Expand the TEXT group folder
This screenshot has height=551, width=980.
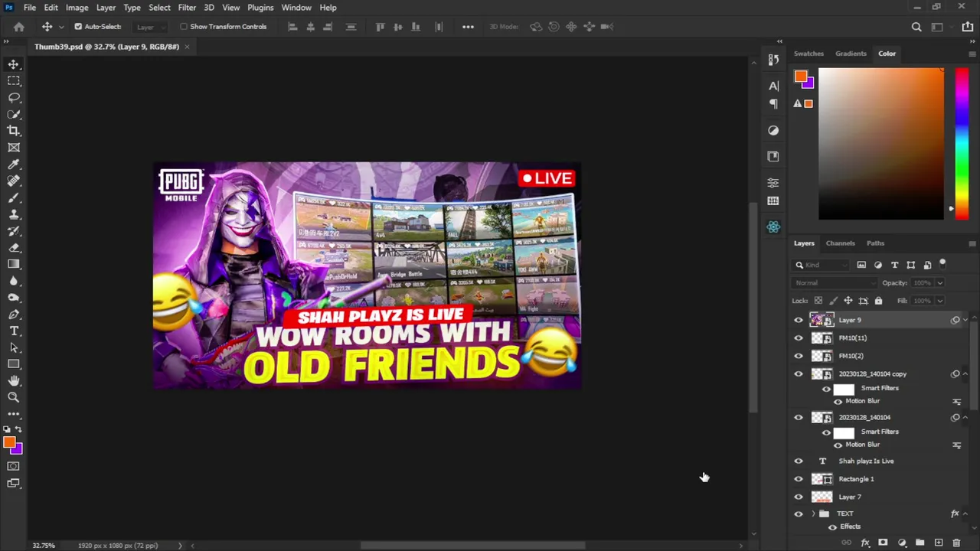813,514
